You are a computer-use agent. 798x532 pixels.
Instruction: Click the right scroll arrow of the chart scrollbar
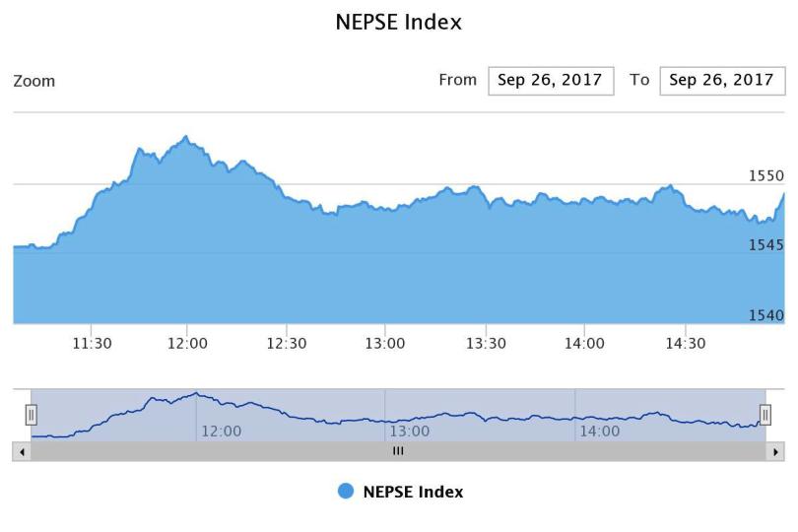777,451
